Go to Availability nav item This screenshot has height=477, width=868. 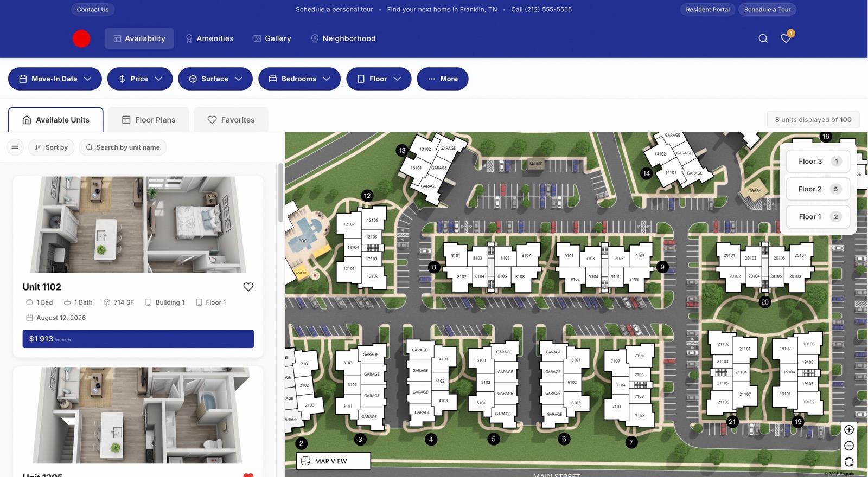[x=139, y=38]
